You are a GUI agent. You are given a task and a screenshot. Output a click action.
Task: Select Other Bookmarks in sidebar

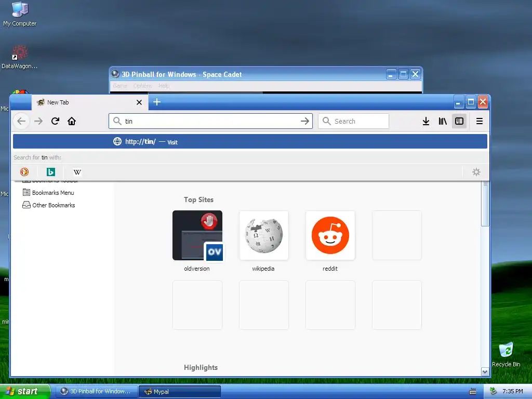(49, 205)
